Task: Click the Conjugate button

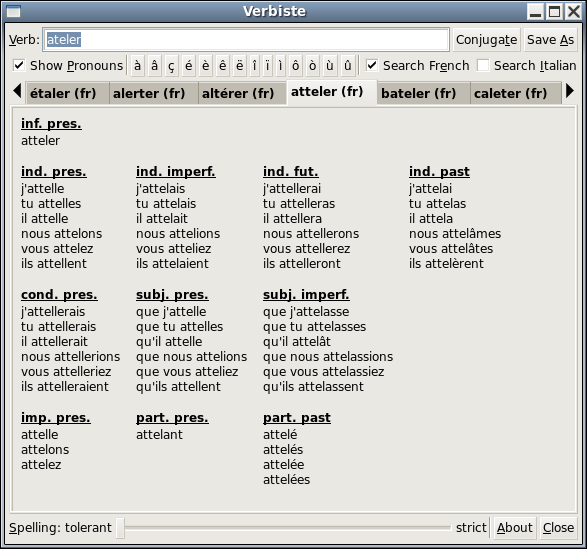Action: click(x=486, y=40)
